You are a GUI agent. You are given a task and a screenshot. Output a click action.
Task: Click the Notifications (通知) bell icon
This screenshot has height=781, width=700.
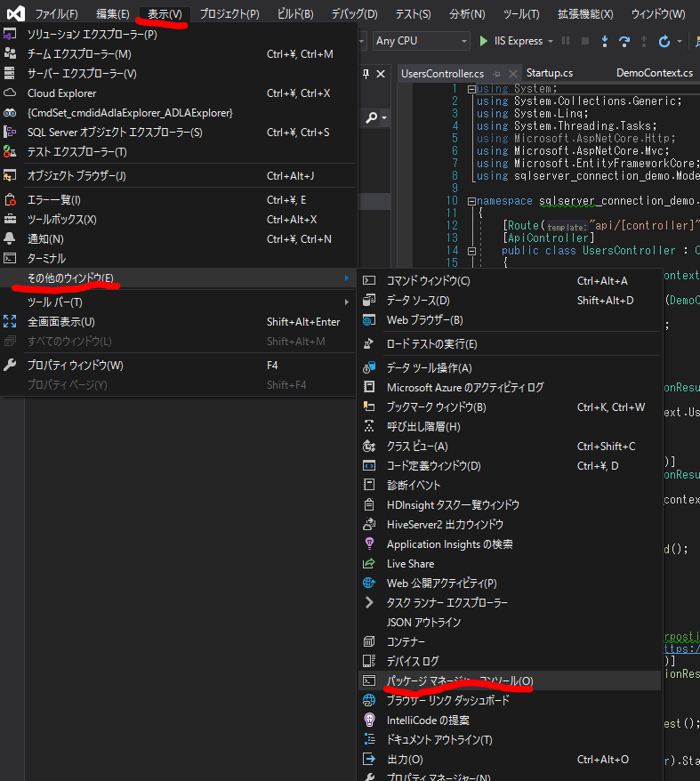click(10, 238)
